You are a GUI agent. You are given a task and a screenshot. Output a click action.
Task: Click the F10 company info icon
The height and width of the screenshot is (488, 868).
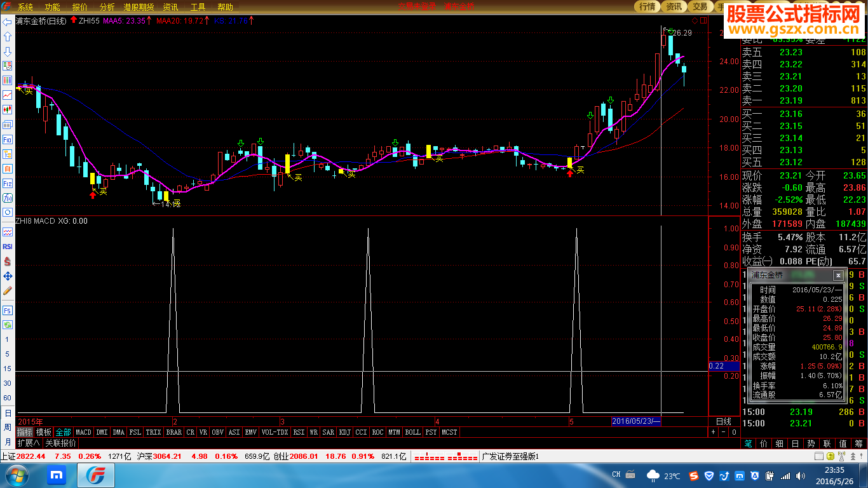coord(8,139)
